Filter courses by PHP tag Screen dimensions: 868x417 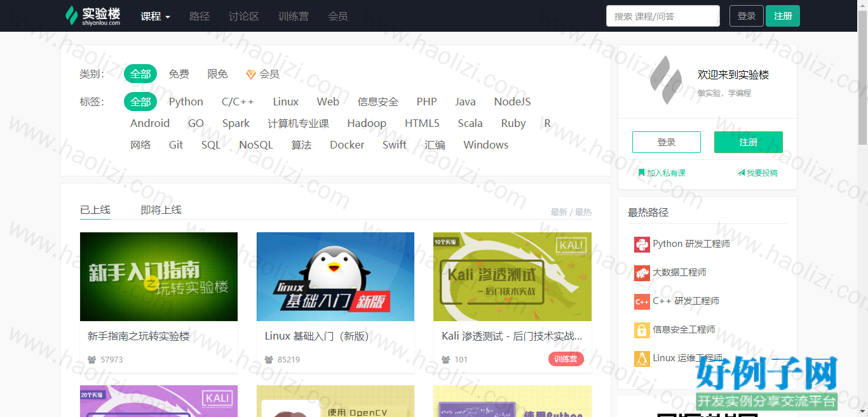pyautogui.click(x=427, y=102)
